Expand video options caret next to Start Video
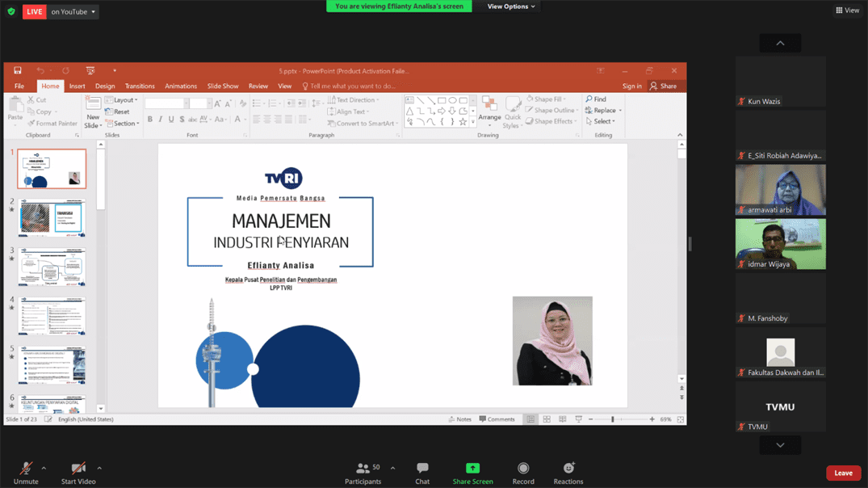This screenshot has height=488, width=868. click(99, 469)
